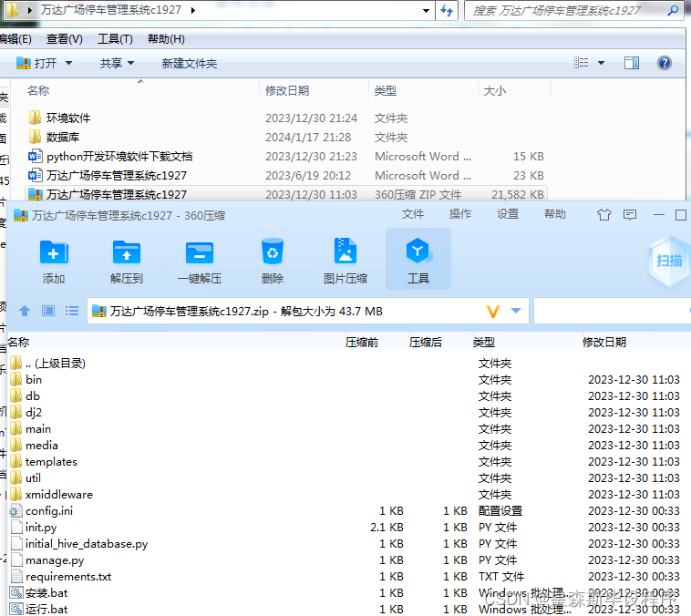Viewport: 691px width, 616px height.
Task: Click the 扫描 scan hexagon button
Action: point(669,261)
